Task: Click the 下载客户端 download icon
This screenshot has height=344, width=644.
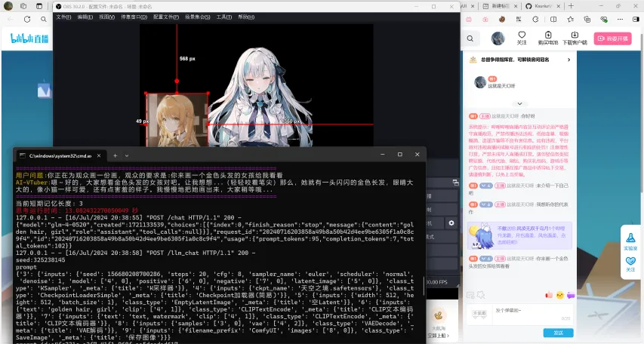Action: click(x=575, y=37)
